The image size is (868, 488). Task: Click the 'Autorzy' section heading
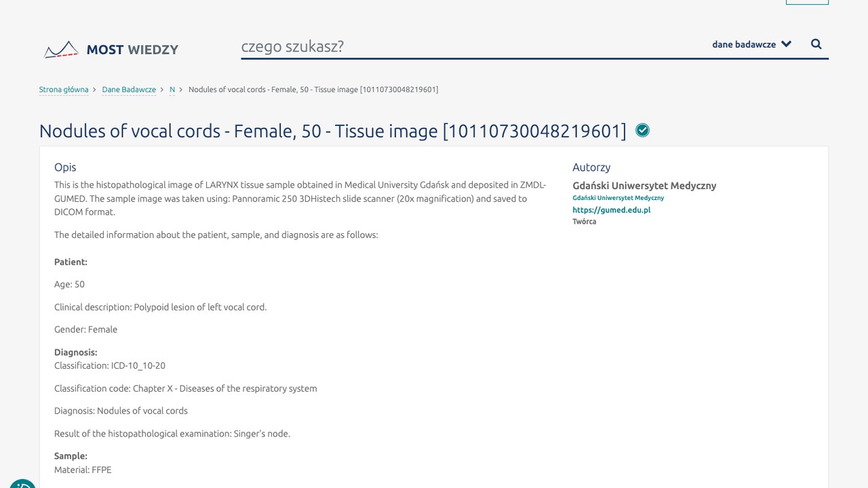[x=591, y=167]
